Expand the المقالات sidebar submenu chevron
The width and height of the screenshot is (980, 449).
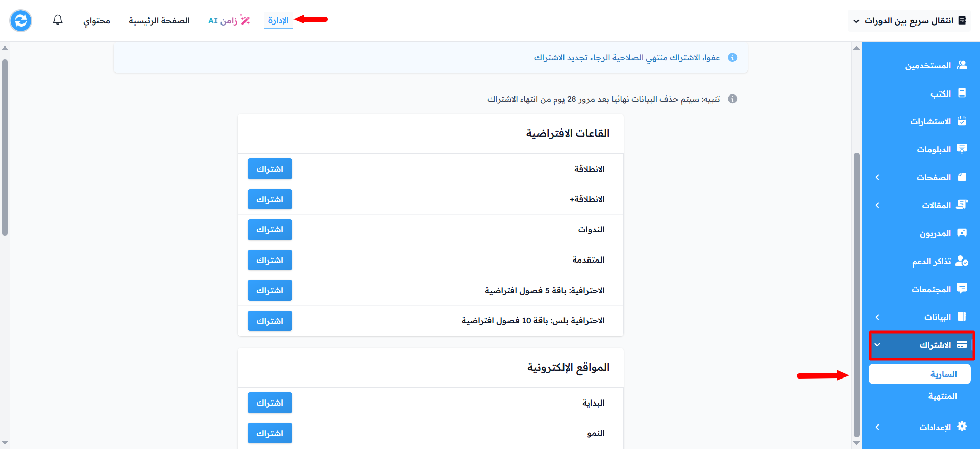pyautogui.click(x=877, y=205)
